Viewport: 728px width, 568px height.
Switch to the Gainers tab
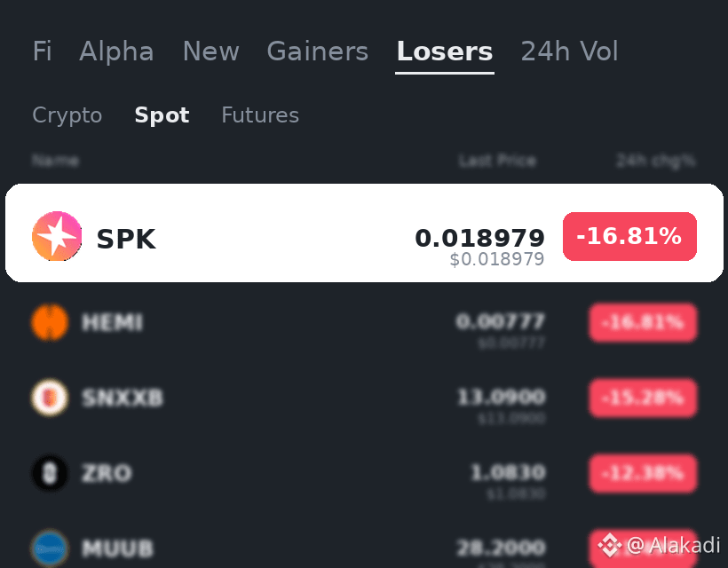(x=318, y=51)
